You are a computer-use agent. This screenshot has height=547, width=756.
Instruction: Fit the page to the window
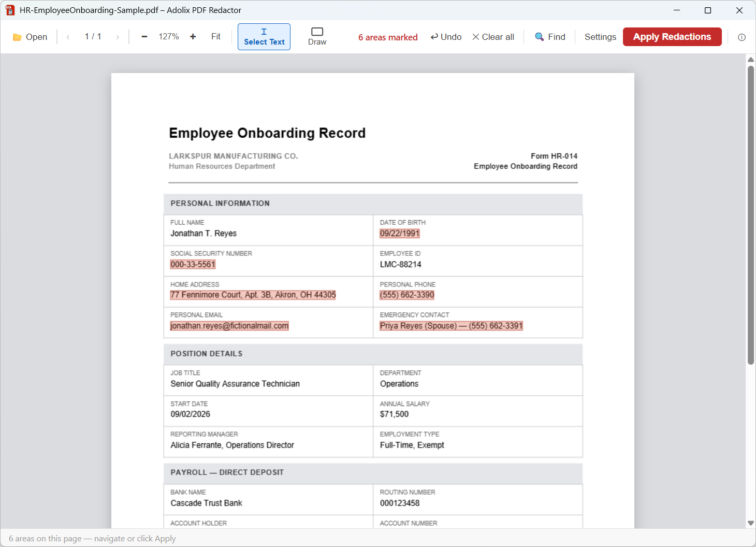click(215, 37)
